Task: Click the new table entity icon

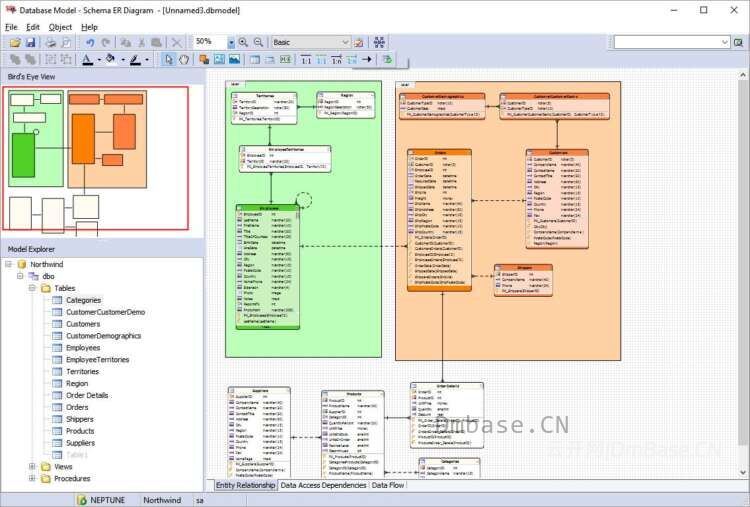Action: [x=255, y=59]
